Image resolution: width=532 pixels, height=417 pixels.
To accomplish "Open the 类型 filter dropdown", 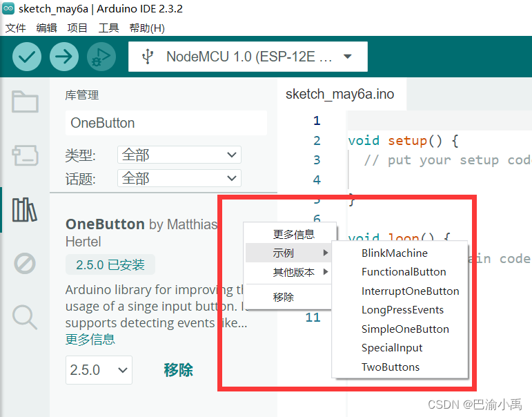I will [179, 155].
